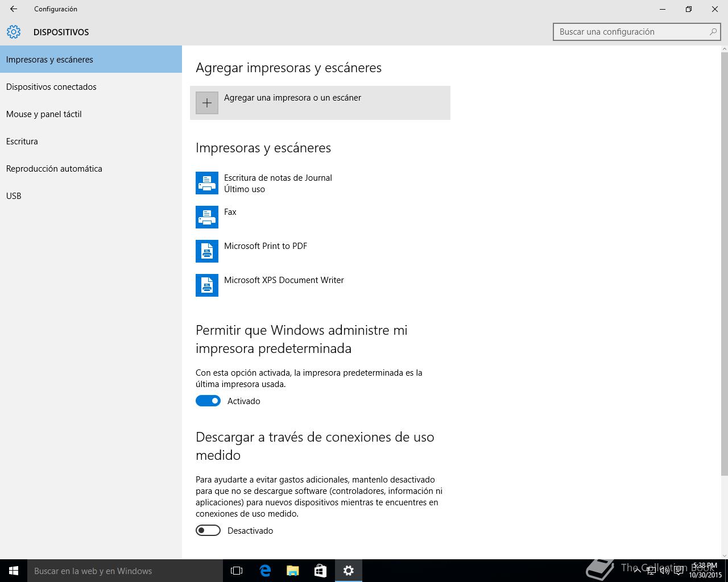Open Reproducción automática section
The width and height of the screenshot is (728, 582).
tap(91, 168)
